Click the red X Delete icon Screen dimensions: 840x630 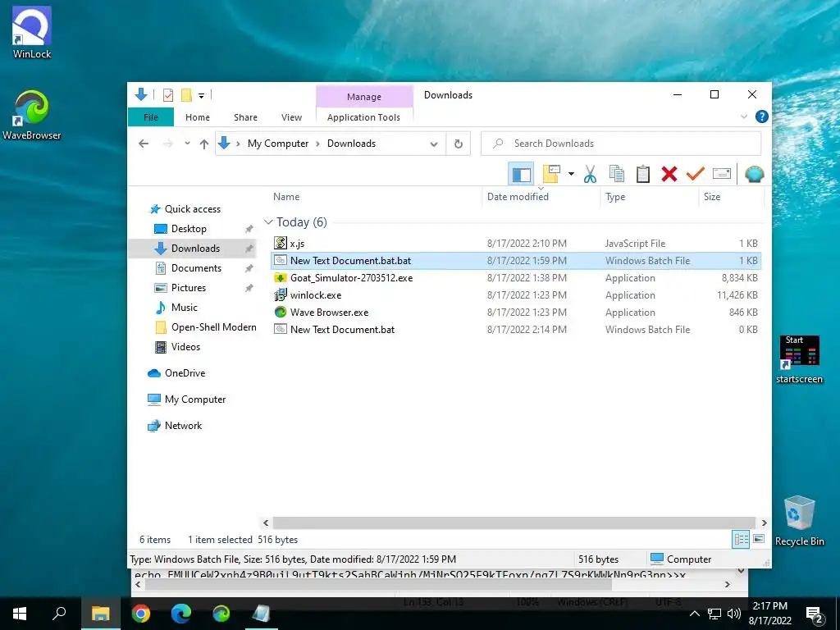point(669,174)
